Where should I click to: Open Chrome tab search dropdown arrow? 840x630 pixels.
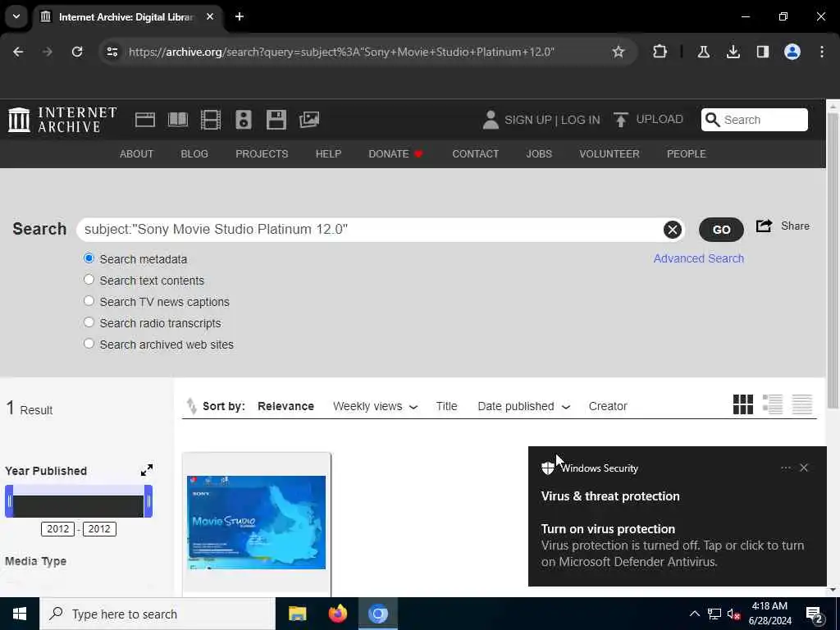16,16
